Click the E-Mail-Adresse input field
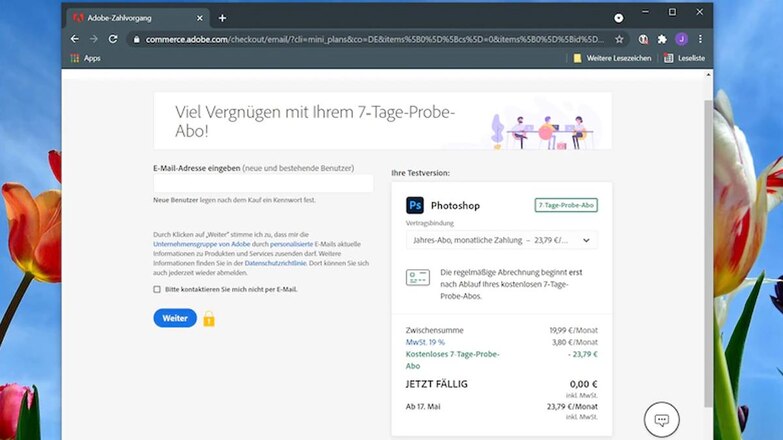This screenshot has height=440, width=783. pyautogui.click(x=263, y=183)
